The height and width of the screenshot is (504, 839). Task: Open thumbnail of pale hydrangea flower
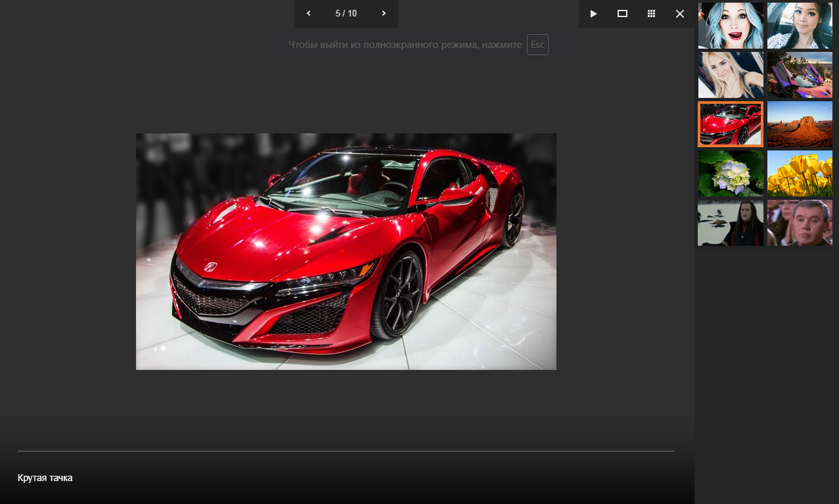(731, 173)
